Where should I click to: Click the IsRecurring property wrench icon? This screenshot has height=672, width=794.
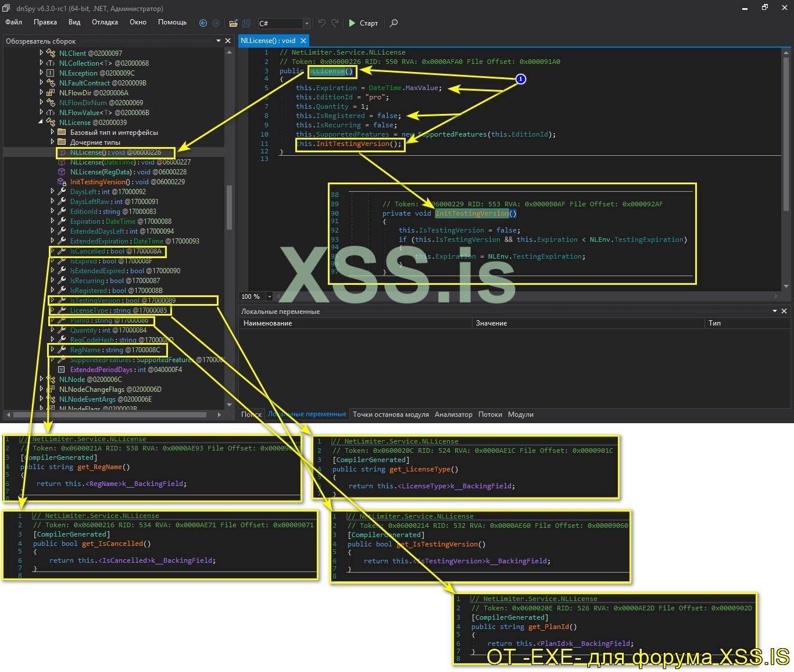coord(62,281)
